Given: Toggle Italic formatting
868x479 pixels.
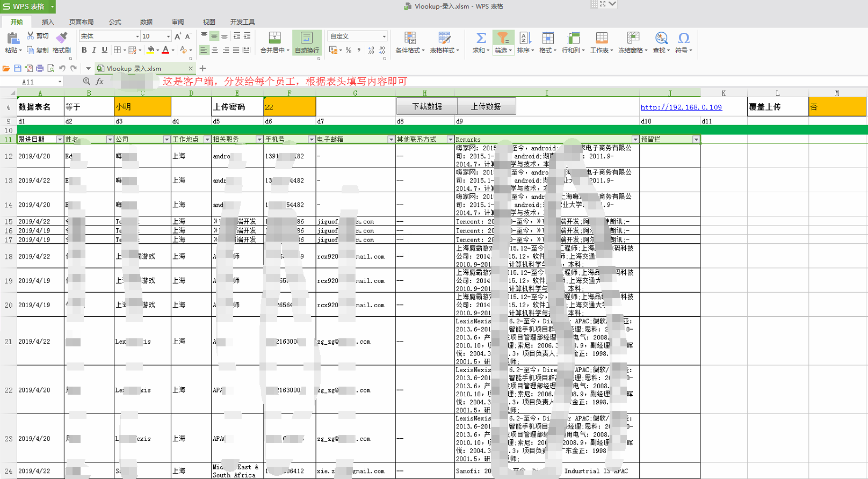Looking at the screenshot, I should click(94, 50).
